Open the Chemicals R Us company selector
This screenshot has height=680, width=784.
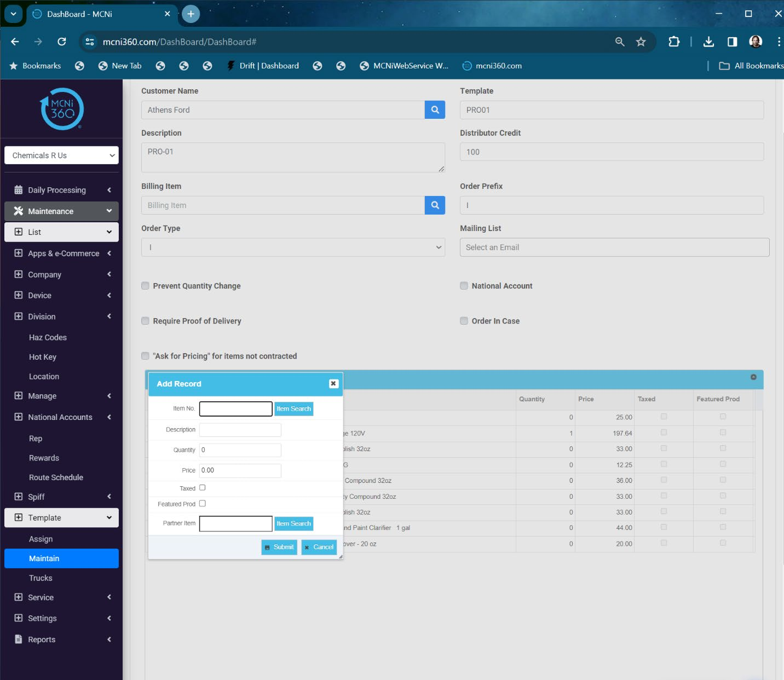pyautogui.click(x=61, y=155)
